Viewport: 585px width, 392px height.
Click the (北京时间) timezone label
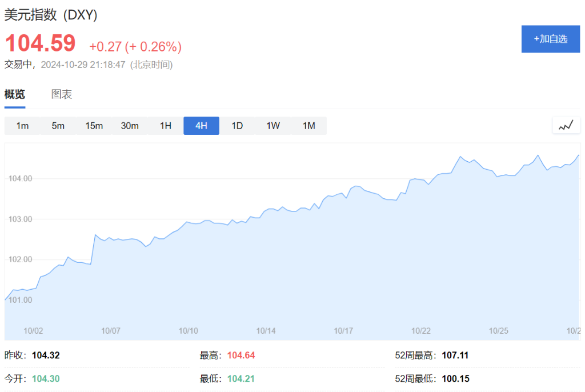click(x=151, y=65)
